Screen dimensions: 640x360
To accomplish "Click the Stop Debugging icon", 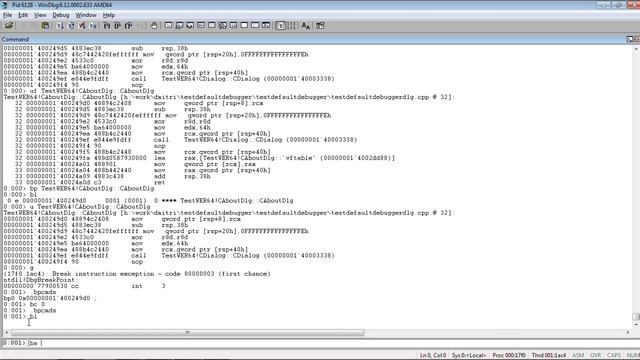I will point(82,26).
